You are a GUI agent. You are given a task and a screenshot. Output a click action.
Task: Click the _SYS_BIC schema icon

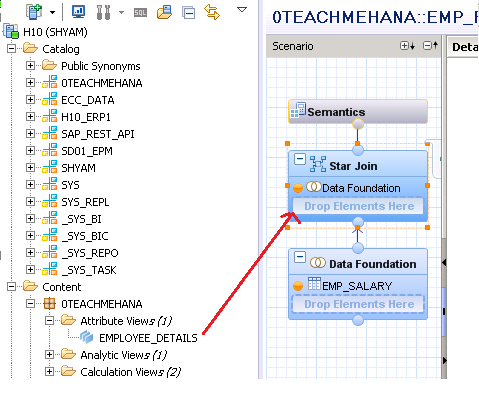point(49,235)
